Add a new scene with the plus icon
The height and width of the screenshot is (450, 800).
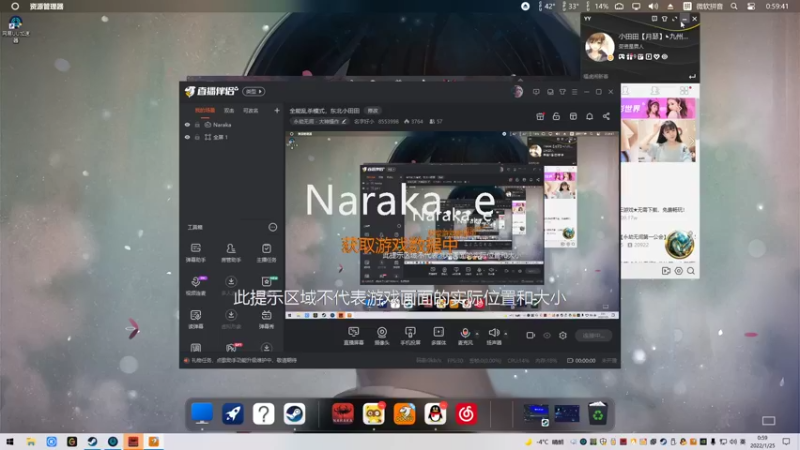tap(277, 110)
